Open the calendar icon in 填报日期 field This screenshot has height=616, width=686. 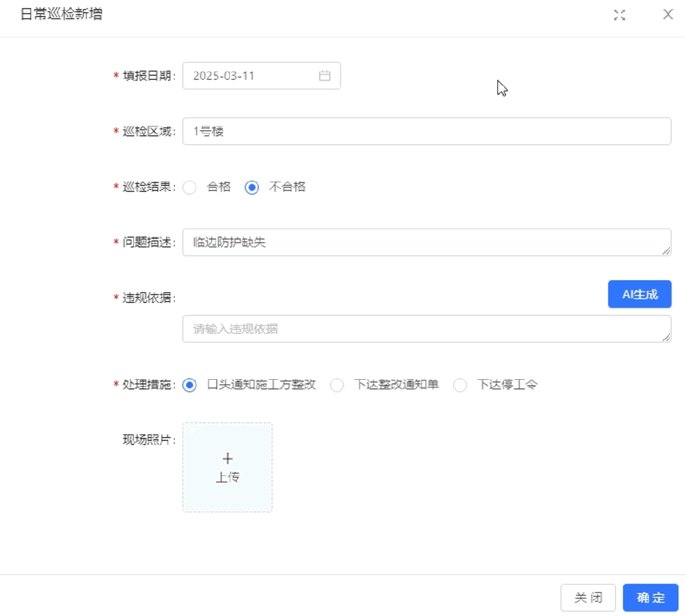click(x=326, y=76)
